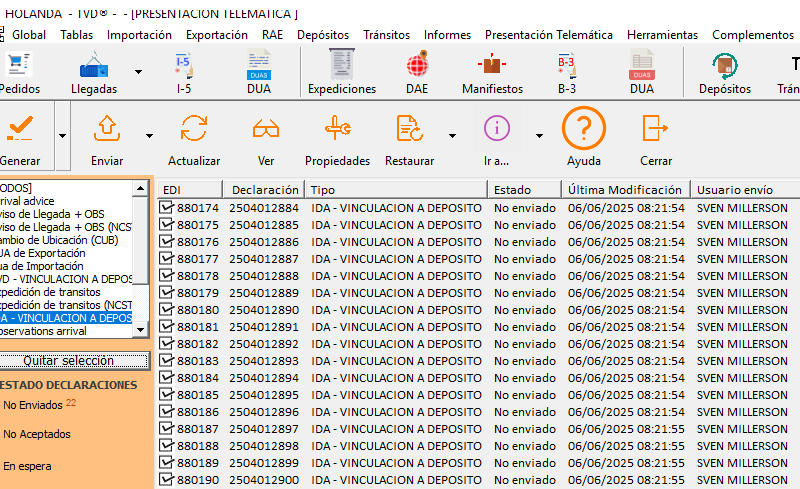The height and width of the screenshot is (489, 800).
Task: Open the Herramientas menu
Action: pyautogui.click(x=662, y=34)
